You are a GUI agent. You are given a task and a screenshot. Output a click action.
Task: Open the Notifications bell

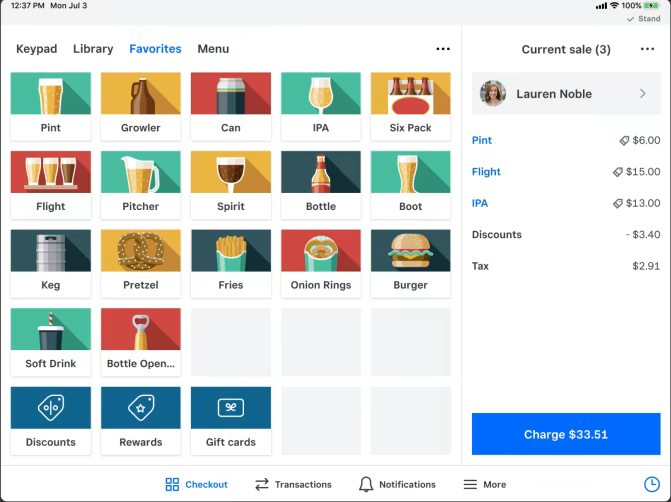click(397, 484)
